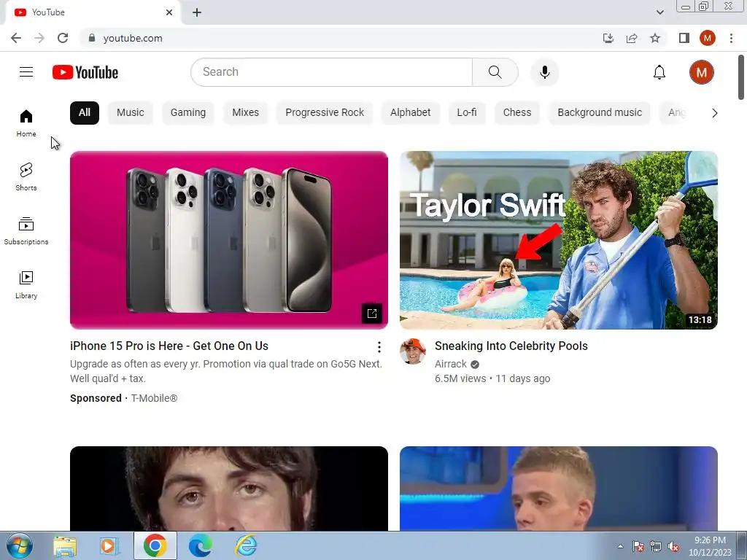Click browser back arrow
Image resolution: width=747 pixels, height=560 pixels.
coord(16,38)
